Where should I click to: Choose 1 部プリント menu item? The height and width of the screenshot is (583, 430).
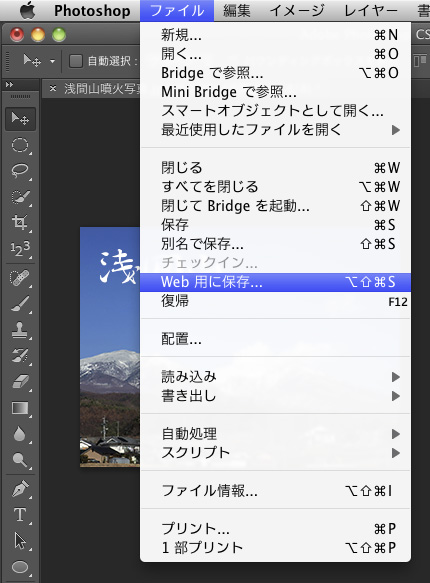coord(275,547)
